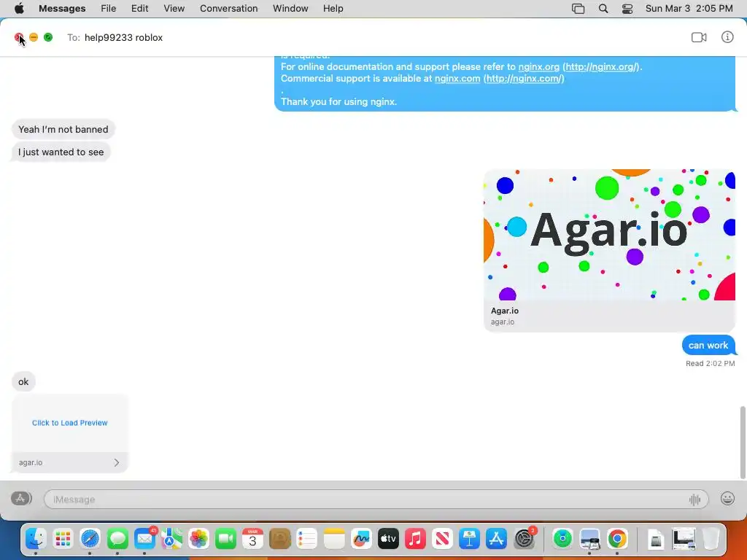
Task: Launch Keynote from the dock
Action: click(469, 539)
